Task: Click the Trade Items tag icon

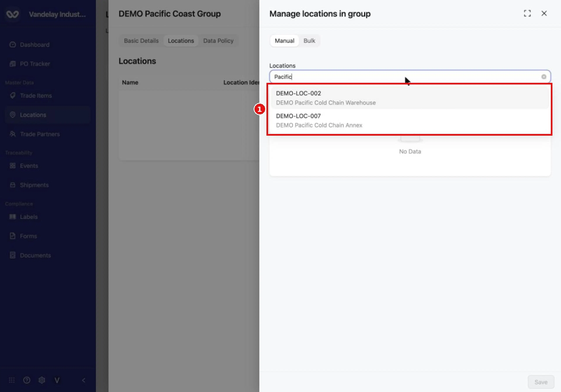Action: [13, 95]
